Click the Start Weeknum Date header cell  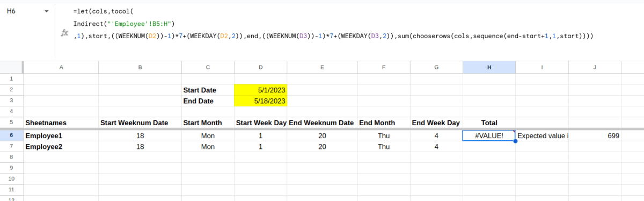tap(140, 123)
